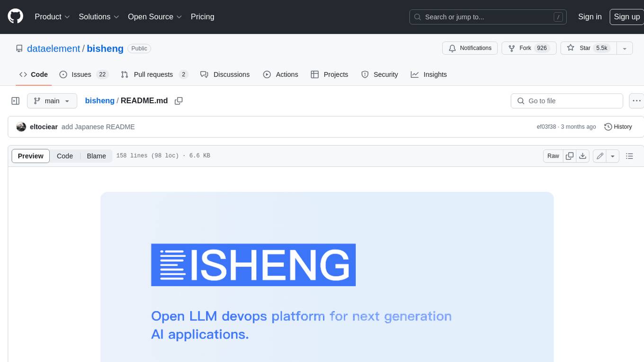Viewport: 644px width, 362px height.
Task: Open the dataelement owner link
Action: click(x=54, y=48)
